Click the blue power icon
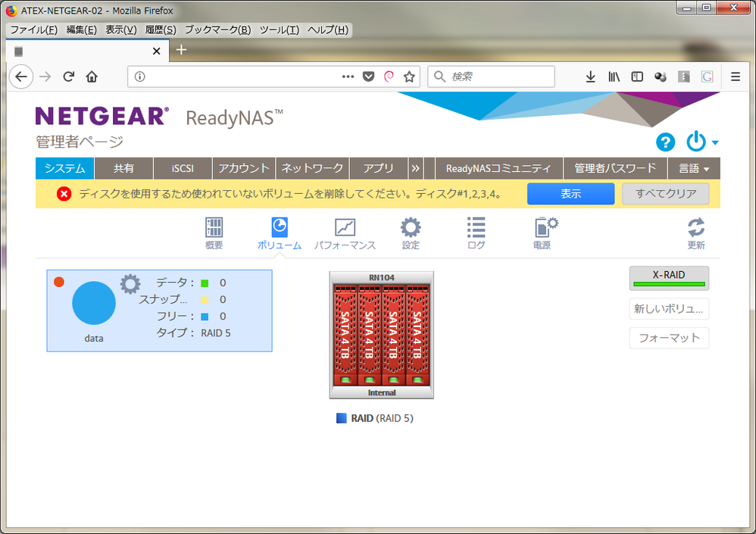Image resolution: width=756 pixels, height=534 pixels. [695, 141]
